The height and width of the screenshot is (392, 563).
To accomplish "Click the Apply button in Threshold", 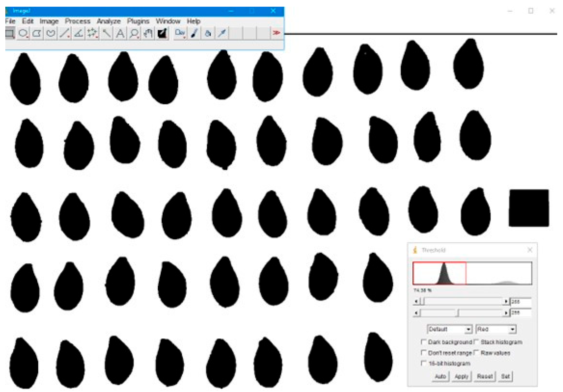I will [x=461, y=376].
